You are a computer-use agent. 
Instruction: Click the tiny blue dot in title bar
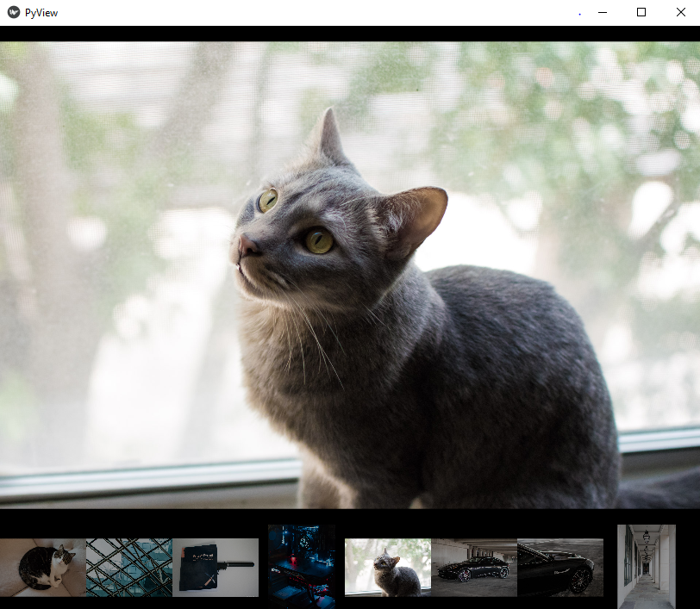(579, 15)
